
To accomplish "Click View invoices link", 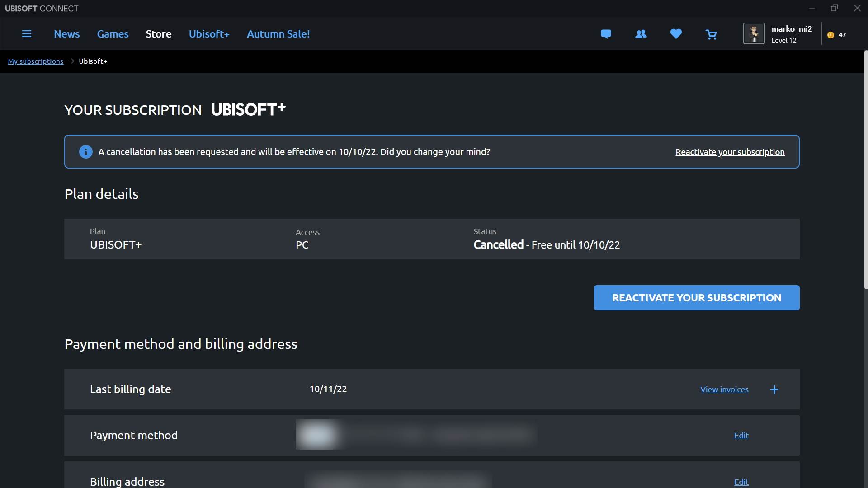I will 724,389.
